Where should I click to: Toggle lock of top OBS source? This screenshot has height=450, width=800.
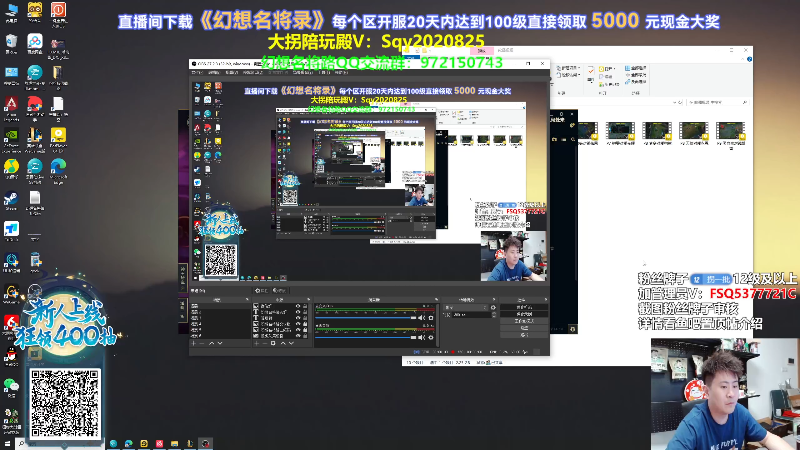pyautogui.click(x=305, y=306)
